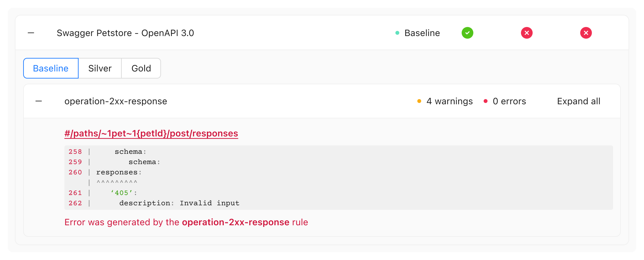Switch to the Silver tab
The width and height of the screenshot is (644, 260).
(x=100, y=68)
